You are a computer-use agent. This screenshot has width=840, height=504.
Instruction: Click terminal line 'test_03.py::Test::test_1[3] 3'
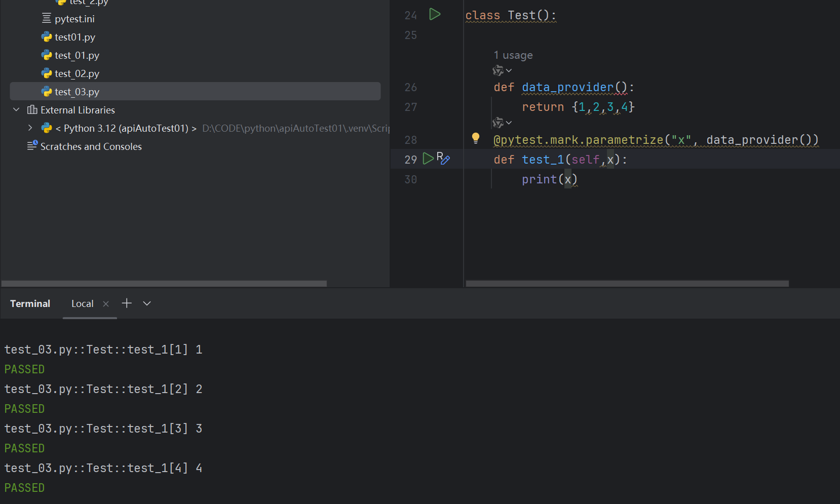(x=103, y=429)
